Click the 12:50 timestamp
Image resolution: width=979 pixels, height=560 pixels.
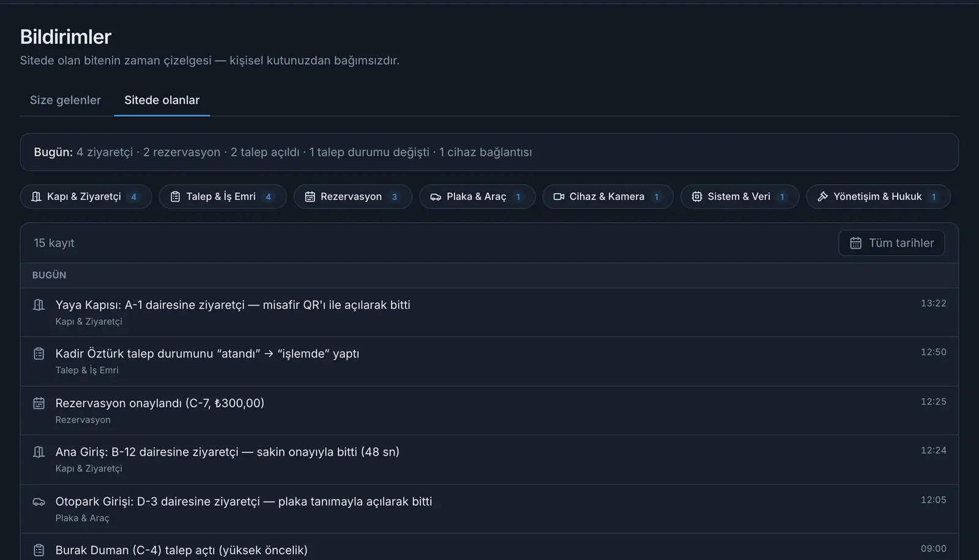[x=933, y=352]
